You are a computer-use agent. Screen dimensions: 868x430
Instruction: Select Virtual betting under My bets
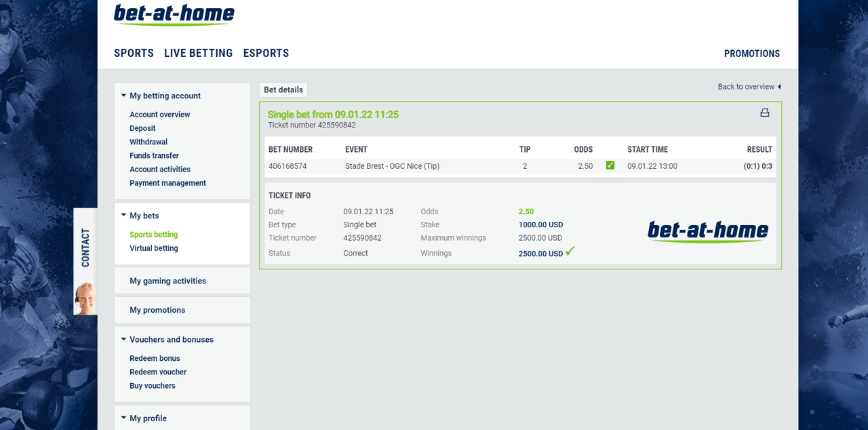click(x=154, y=248)
